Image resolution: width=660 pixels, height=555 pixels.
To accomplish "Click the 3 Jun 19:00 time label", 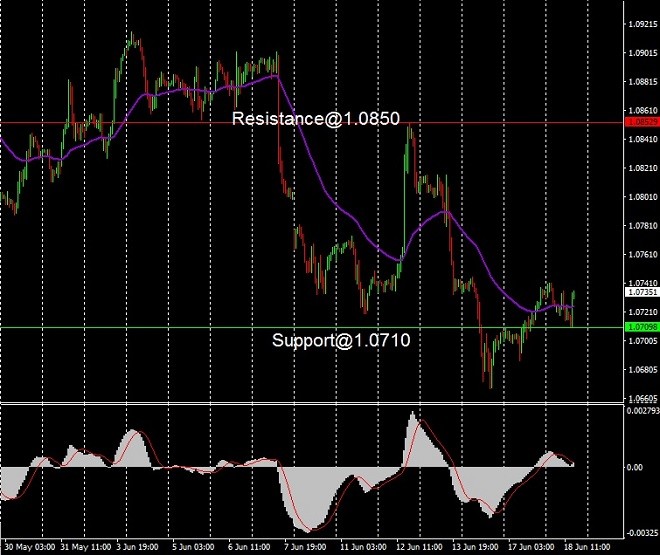I will click(x=137, y=547).
